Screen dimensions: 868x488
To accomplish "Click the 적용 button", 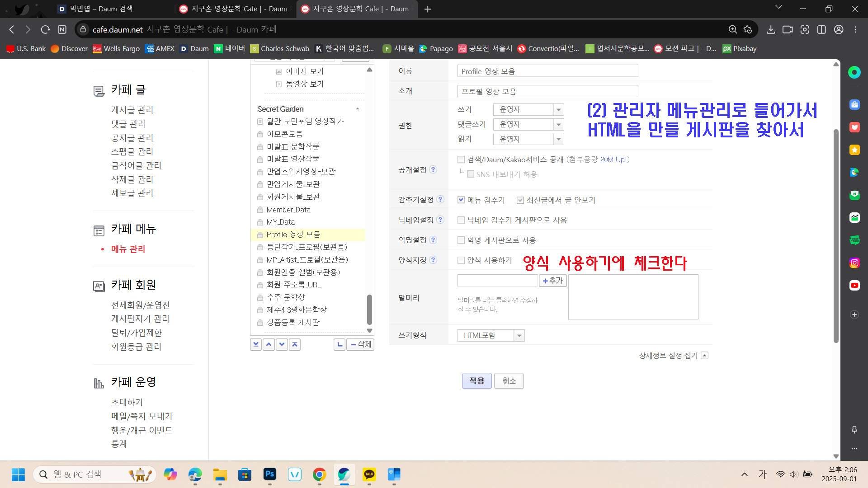I will [x=476, y=381].
